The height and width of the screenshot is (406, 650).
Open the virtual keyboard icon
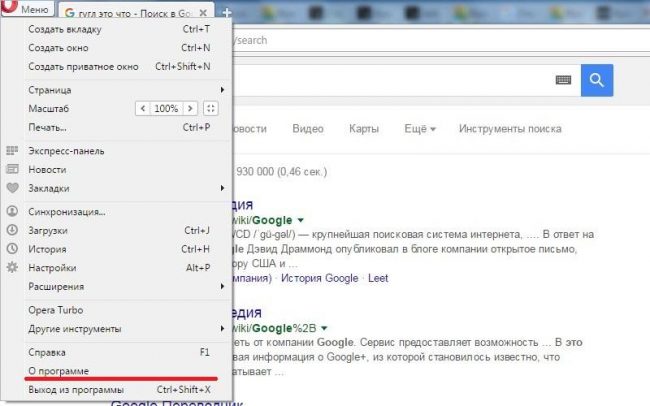pos(563,80)
